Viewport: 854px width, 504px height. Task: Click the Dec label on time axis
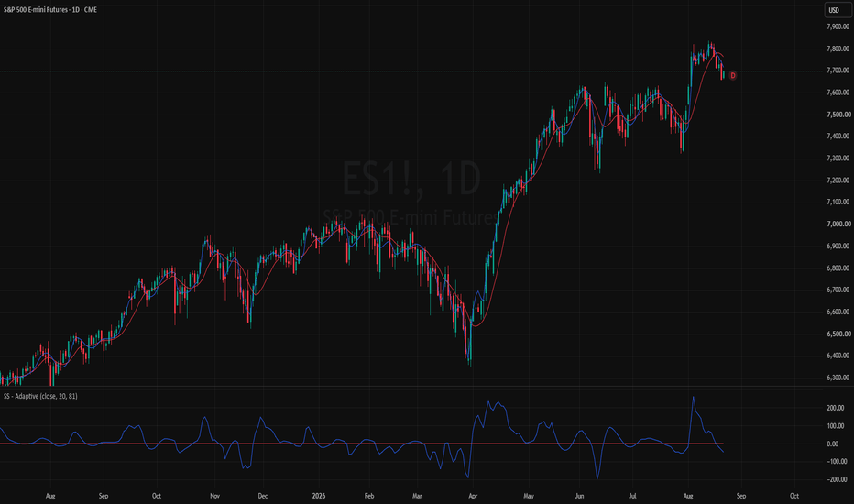262,496
